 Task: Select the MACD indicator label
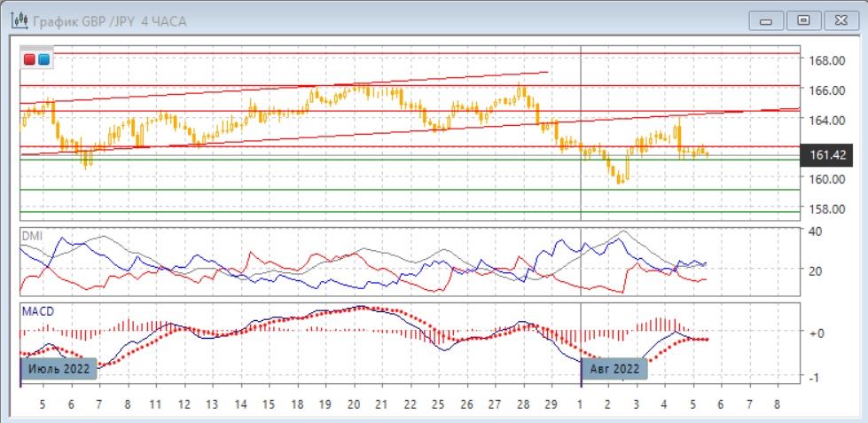pos(37,313)
